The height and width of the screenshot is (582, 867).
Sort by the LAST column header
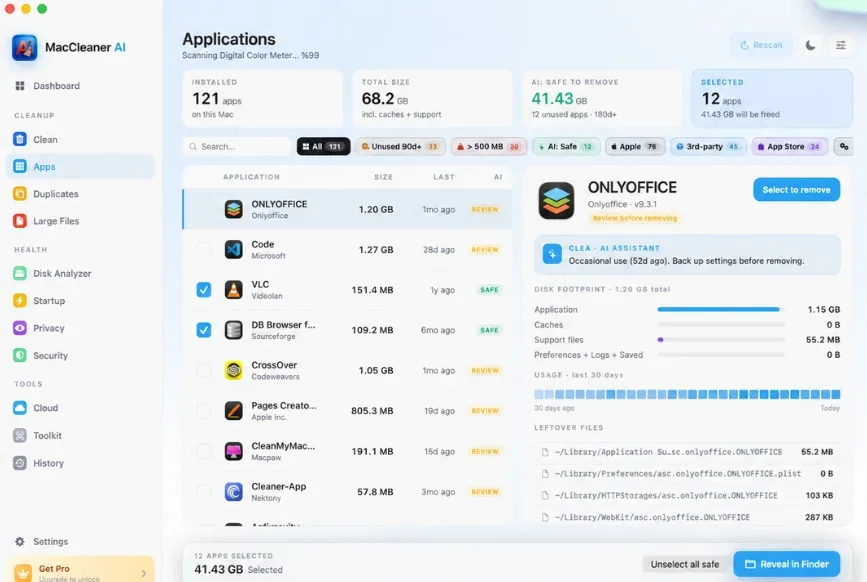tap(443, 177)
